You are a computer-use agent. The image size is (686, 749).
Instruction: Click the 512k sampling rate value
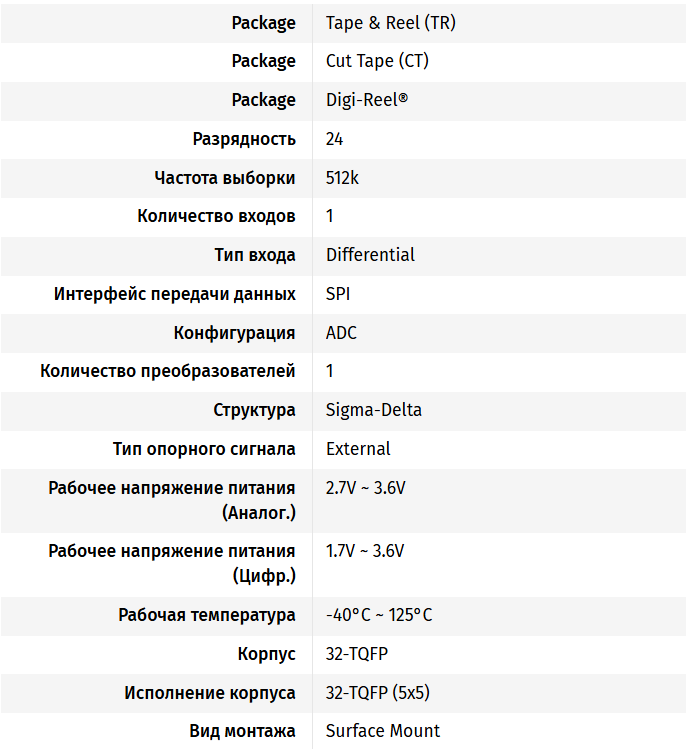342,178
